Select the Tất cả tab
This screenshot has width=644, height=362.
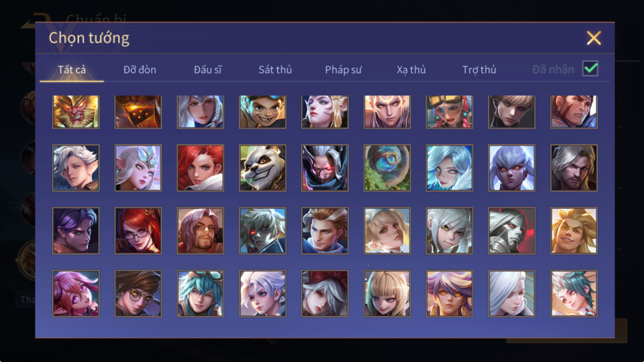point(72,70)
